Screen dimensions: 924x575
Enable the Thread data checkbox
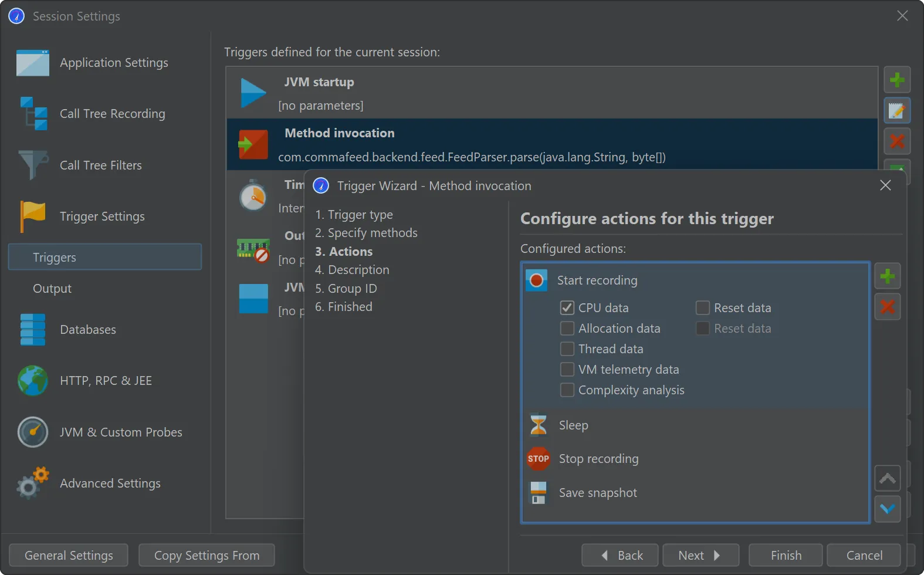click(567, 349)
